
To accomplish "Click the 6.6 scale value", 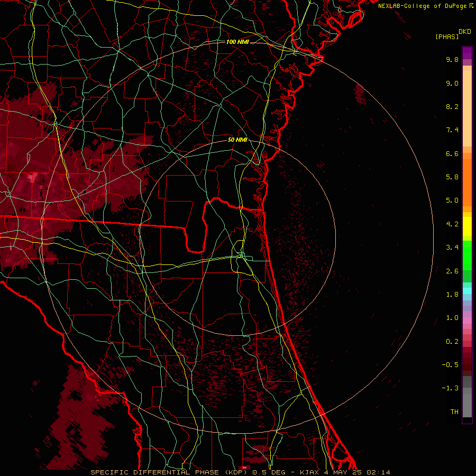I will (x=452, y=153).
